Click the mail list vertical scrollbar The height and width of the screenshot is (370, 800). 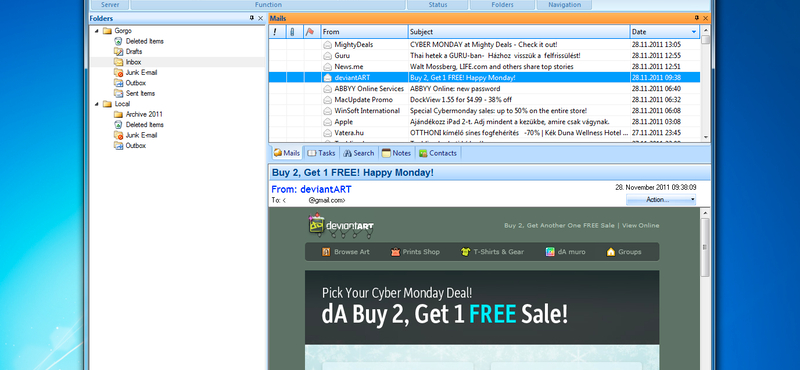(x=706, y=83)
